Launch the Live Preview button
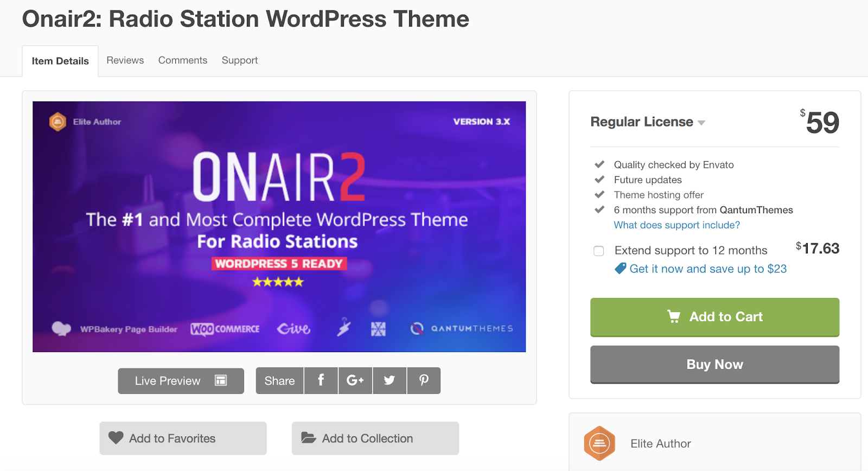 click(181, 380)
